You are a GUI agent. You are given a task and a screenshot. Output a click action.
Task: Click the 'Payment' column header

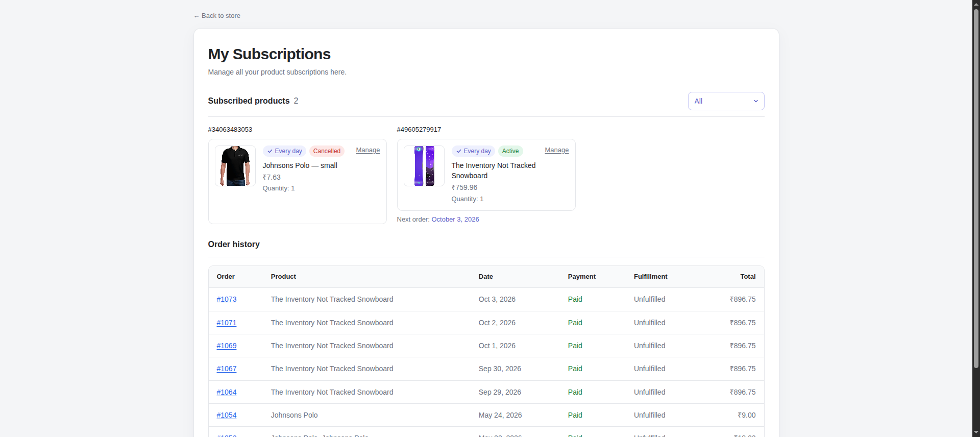pyautogui.click(x=582, y=277)
